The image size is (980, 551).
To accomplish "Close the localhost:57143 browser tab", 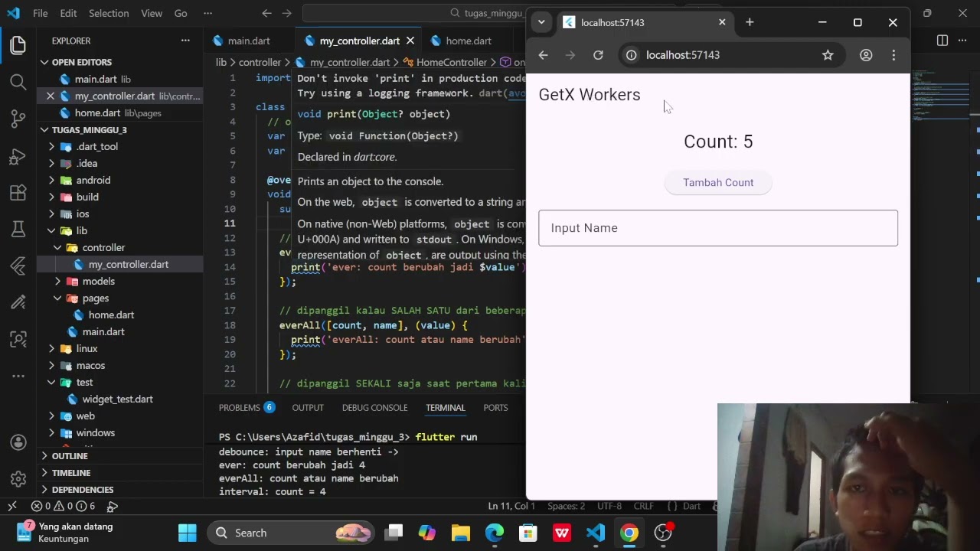I will pyautogui.click(x=722, y=22).
